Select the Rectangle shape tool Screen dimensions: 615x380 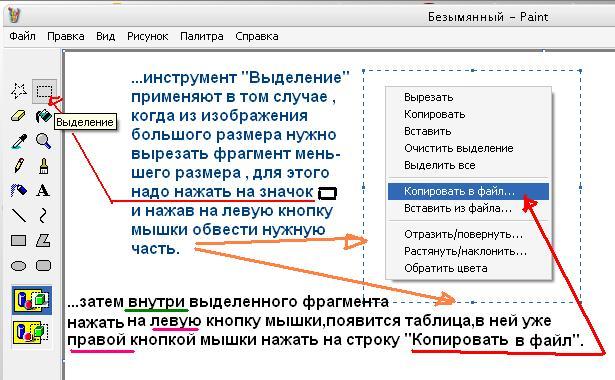[x=18, y=240]
